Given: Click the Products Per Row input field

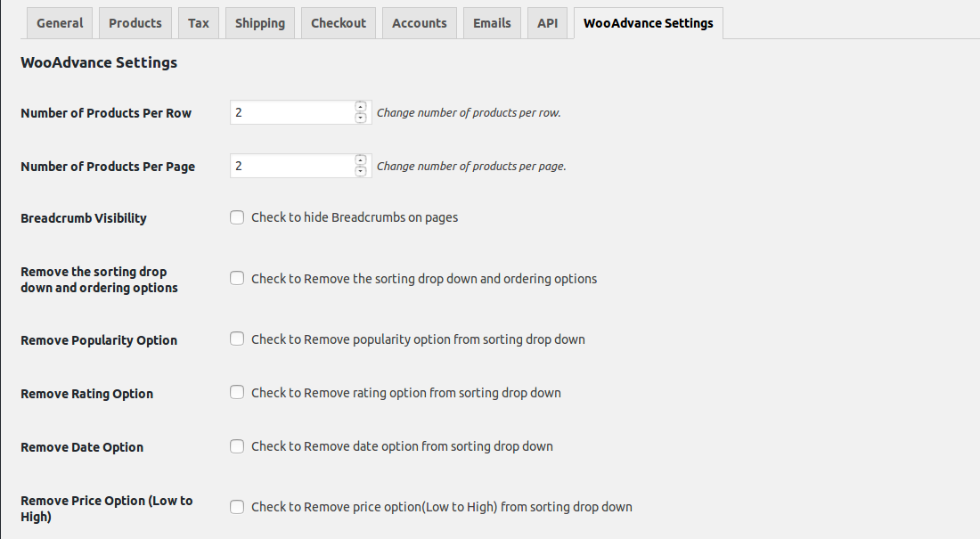Looking at the screenshot, I should coord(292,112).
